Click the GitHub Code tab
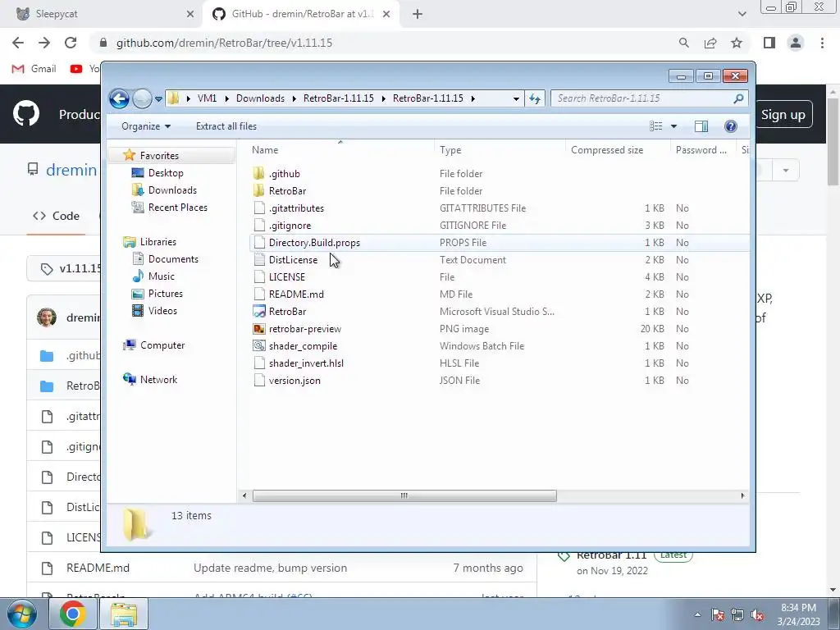Screen dimensions: 840x630 pyautogui.click(x=56, y=216)
